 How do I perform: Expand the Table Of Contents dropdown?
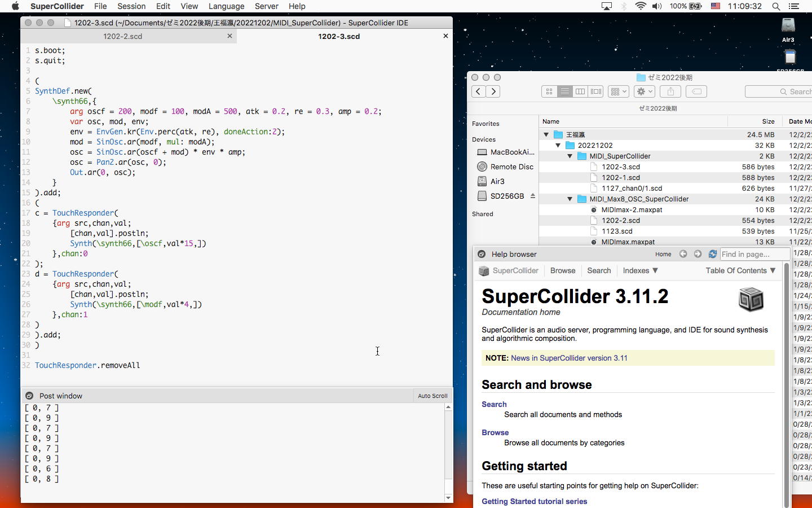click(740, 271)
